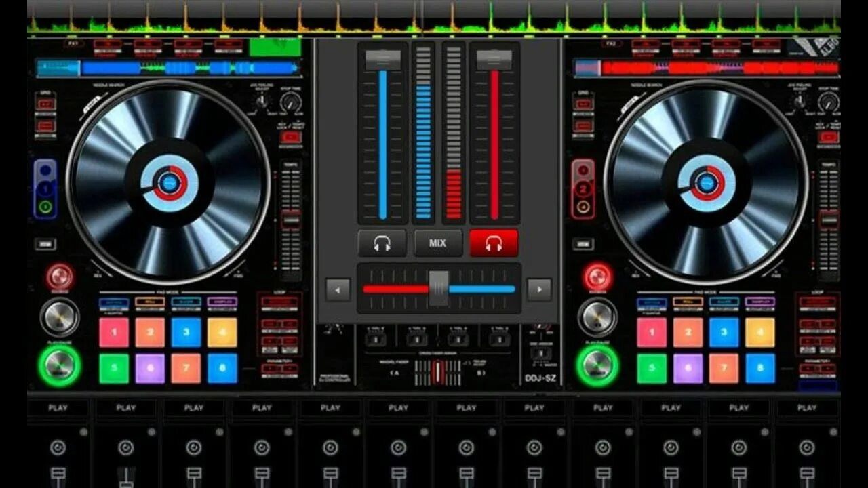This screenshot has height=488, width=868.
Task: Trigger right deck pad 8
Action: 760,369
